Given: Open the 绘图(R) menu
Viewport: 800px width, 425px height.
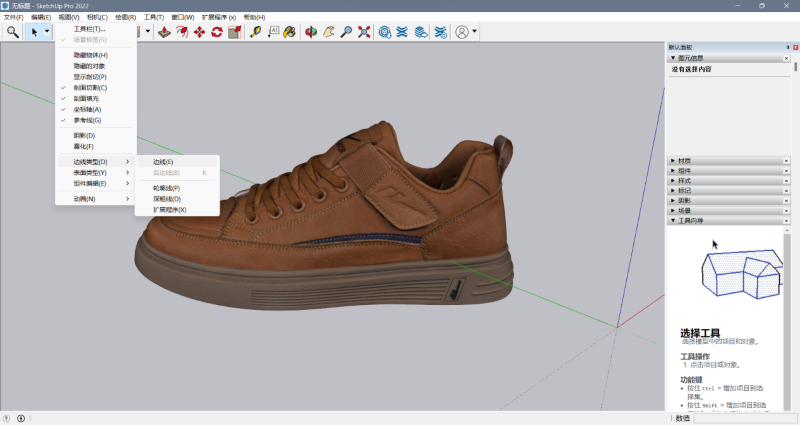Looking at the screenshot, I should tap(126, 17).
